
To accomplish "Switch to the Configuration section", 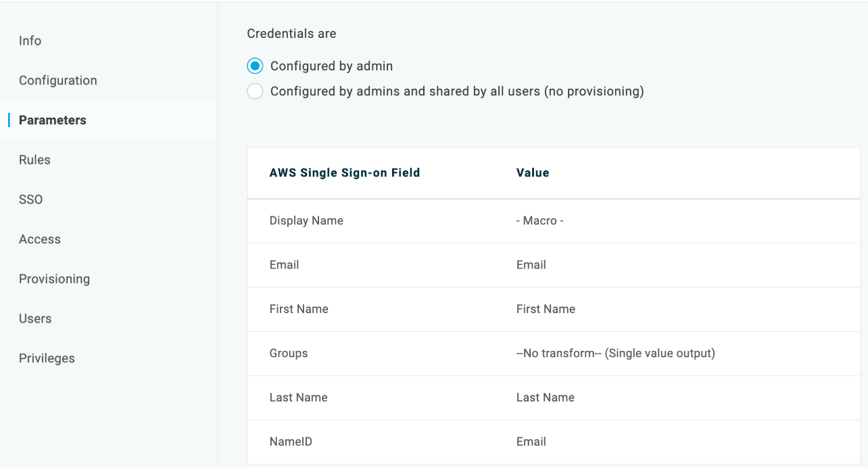I will click(x=58, y=80).
